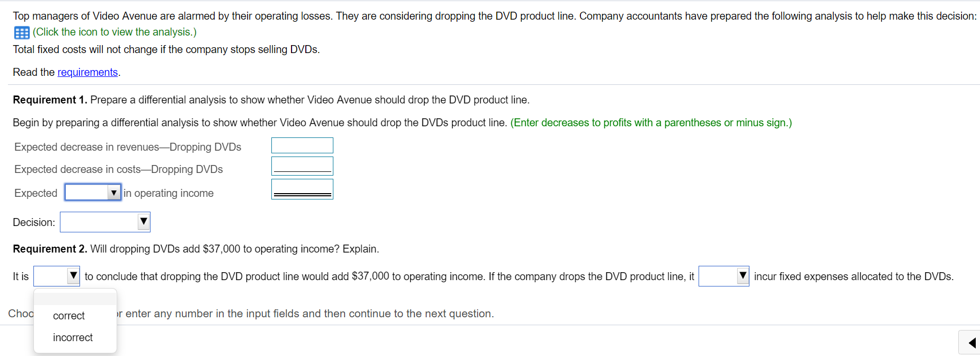
Task: Select 'correct' from the open dropdown list
Action: tap(68, 316)
